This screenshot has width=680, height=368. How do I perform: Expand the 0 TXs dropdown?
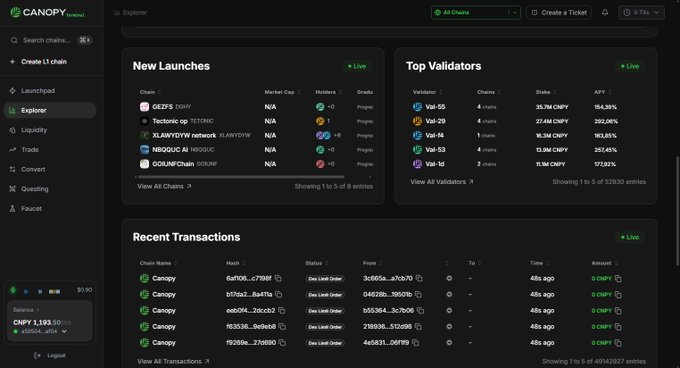coord(641,13)
